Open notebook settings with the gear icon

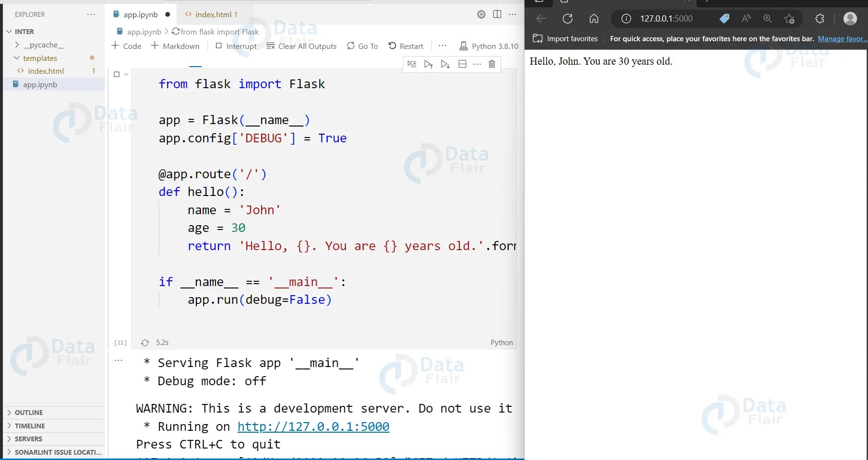click(481, 14)
